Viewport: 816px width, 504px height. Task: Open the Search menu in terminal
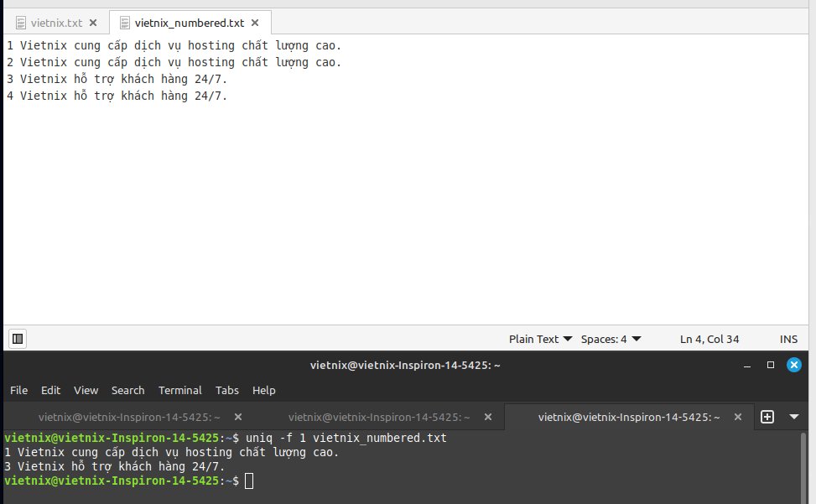tap(127, 390)
